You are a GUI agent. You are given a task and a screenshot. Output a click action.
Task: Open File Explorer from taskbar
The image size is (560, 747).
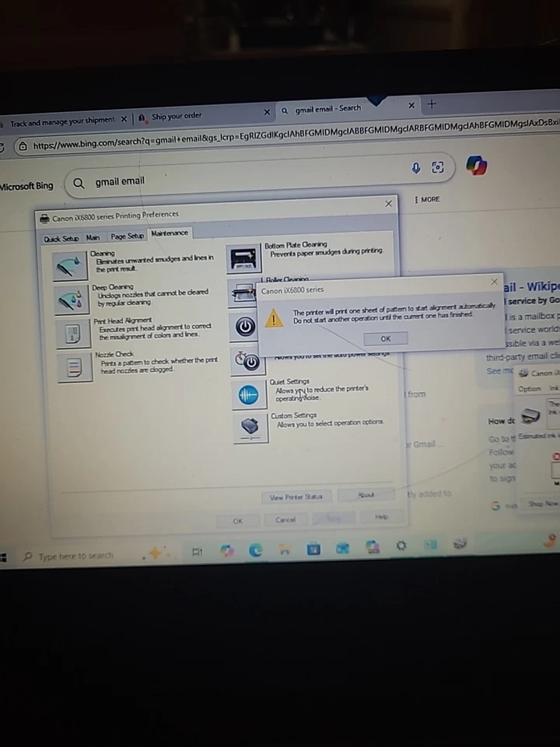[x=285, y=549]
